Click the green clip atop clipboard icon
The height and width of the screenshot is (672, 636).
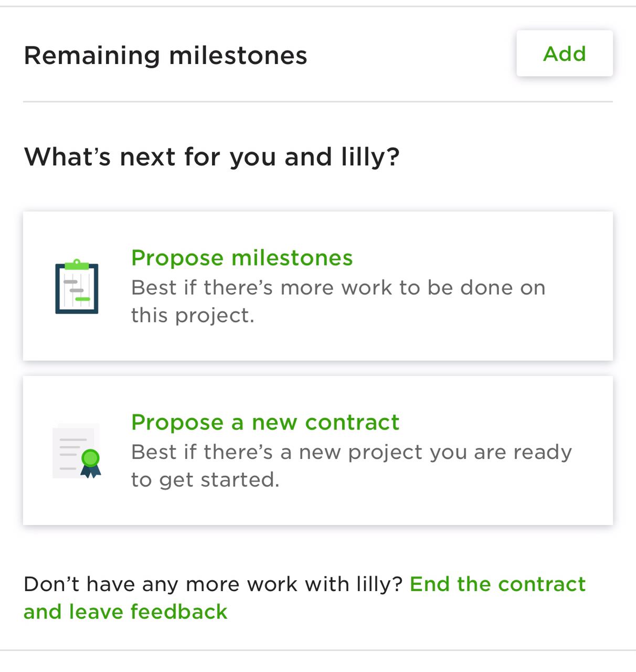point(77,264)
